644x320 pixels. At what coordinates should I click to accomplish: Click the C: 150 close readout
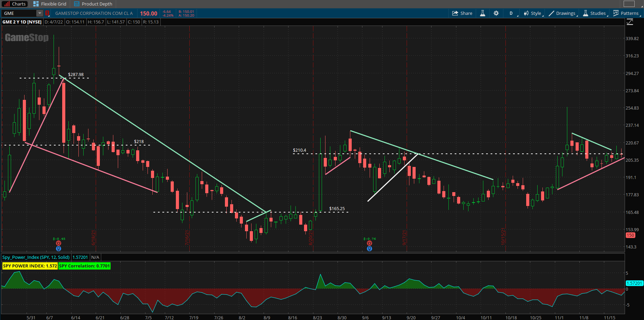(134, 22)
